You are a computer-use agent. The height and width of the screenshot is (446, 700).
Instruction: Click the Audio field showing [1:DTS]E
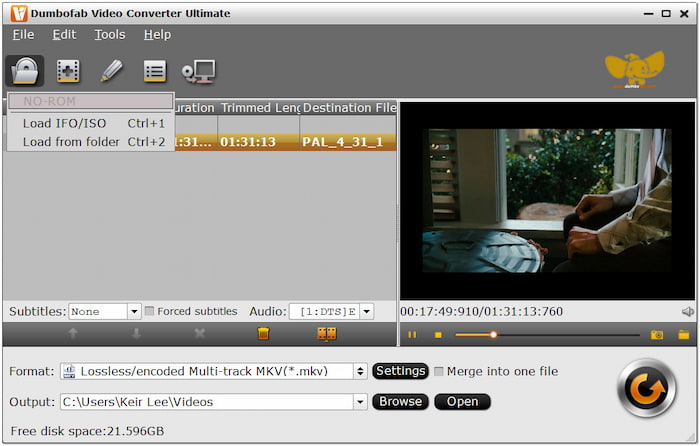click(325, 312)
